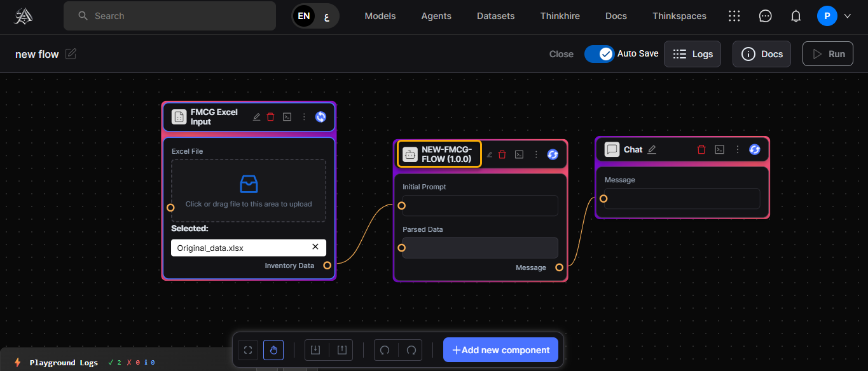Viewport: 868px width, 371px height.
Task: Toggle the hand pan tool
Action: coord(273,350)
